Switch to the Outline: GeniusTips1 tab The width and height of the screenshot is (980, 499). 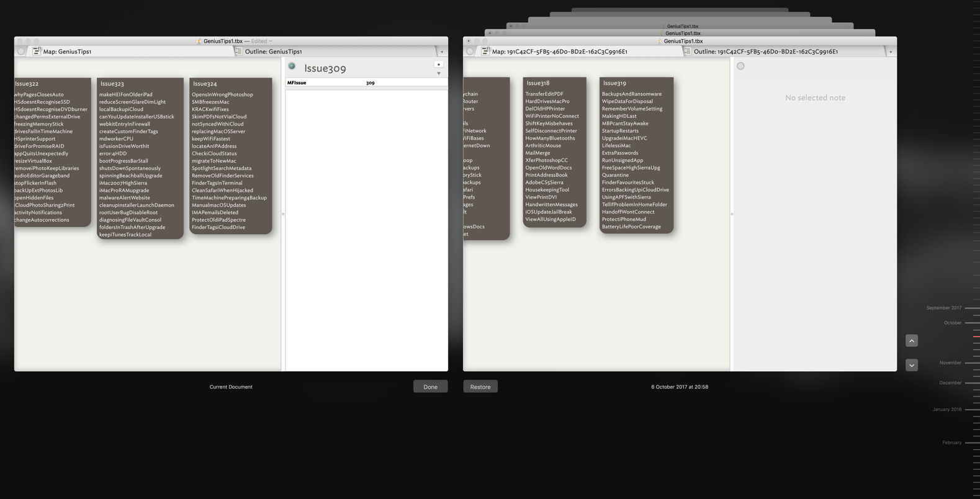[x=273, y=52]
